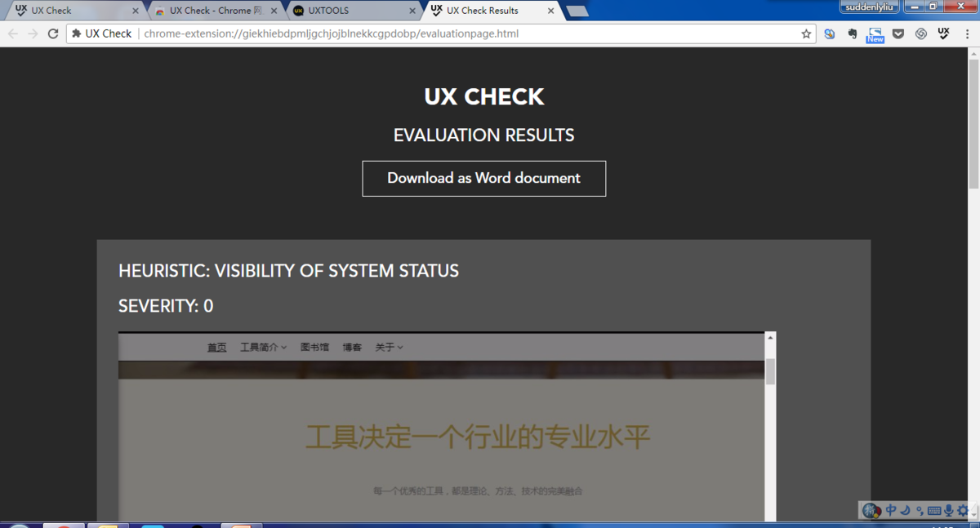Image resolution: width=980 pixels, height=528 pixels.
Task: Go back to the previous page
Action: point(12,33)
